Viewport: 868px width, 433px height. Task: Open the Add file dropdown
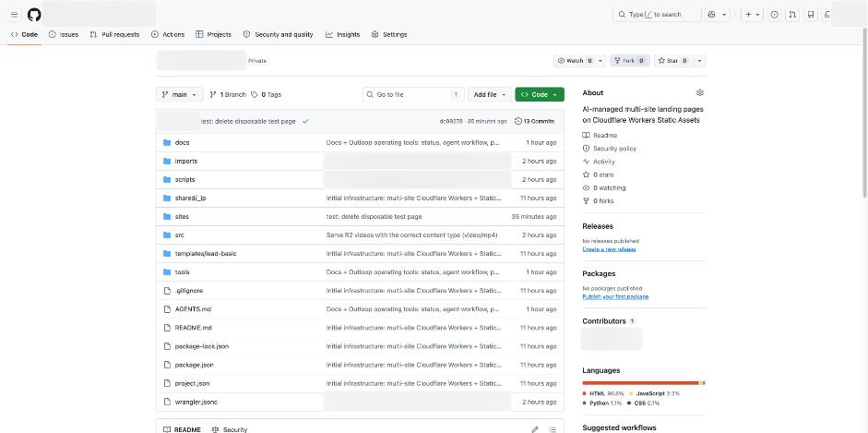[490, 95]
